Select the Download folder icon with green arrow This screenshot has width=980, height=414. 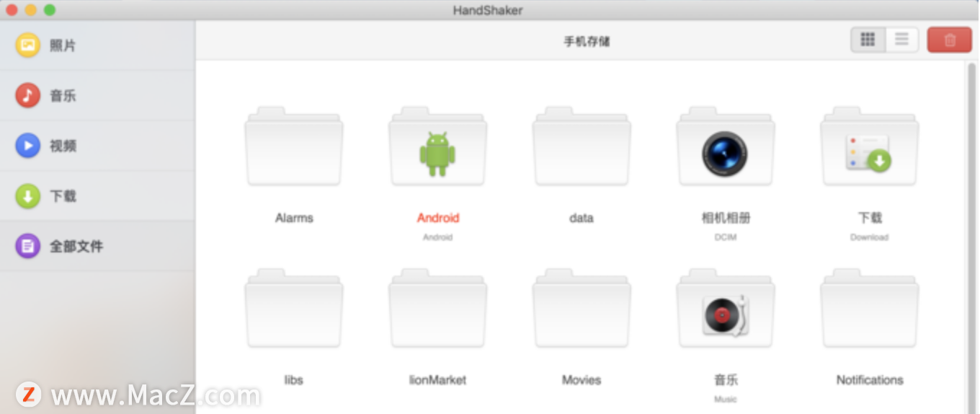click(869, 147)
